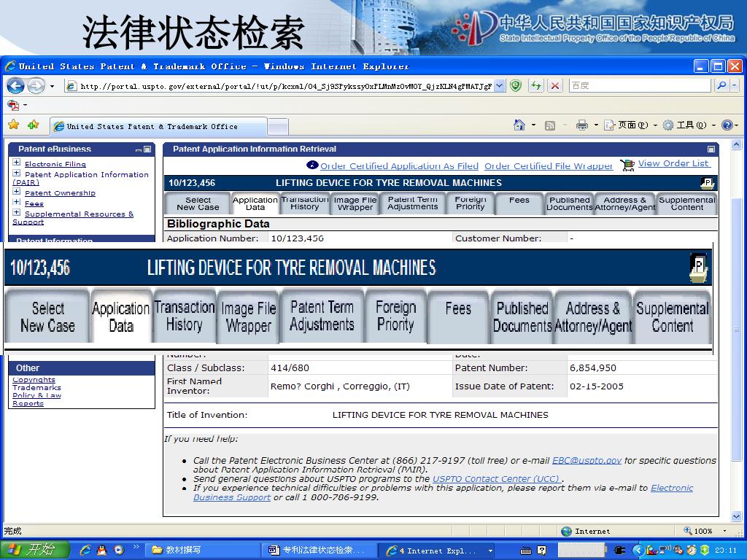Open the Policy & Law link
This screenshot has width=747, height=560.
pyautogui.click(x=36, y=395)
